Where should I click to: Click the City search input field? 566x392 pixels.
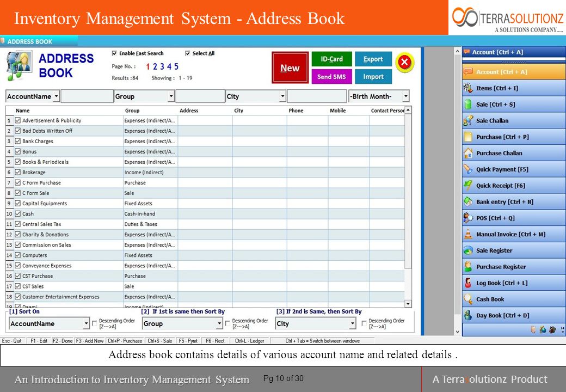pos(317,96)
